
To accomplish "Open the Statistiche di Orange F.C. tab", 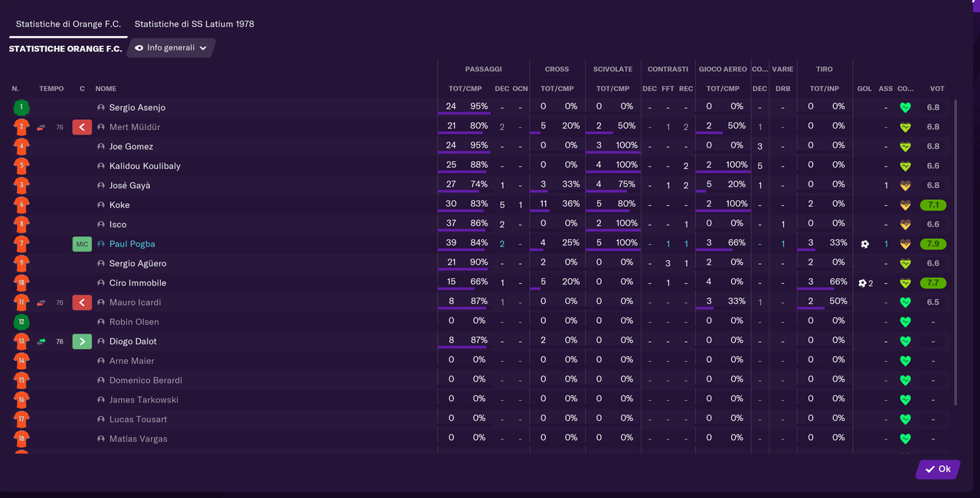I will [68, 24].
